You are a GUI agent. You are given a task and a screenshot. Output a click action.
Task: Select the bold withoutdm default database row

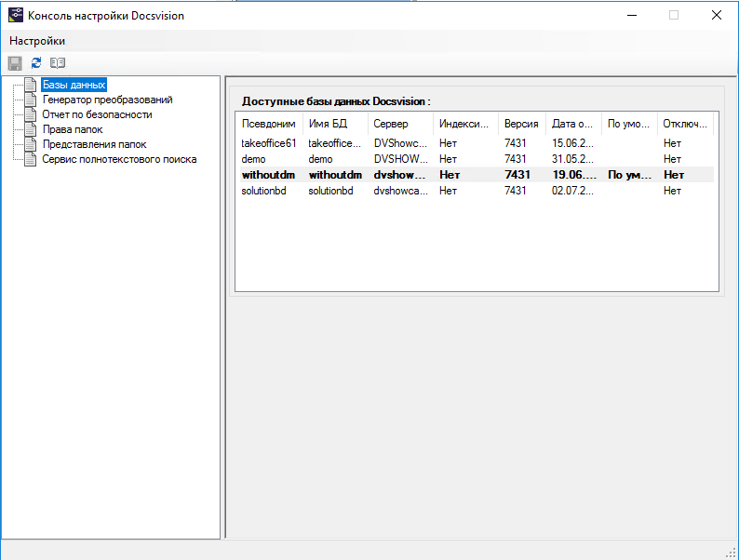pos(477,175)
